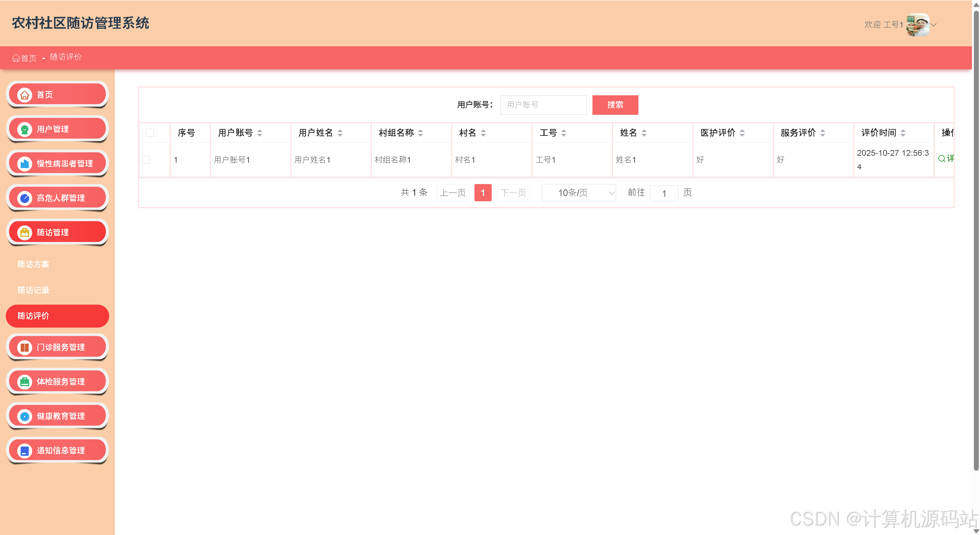Click the 欢迎 工号1 welcome text

(x=884, y=25)
